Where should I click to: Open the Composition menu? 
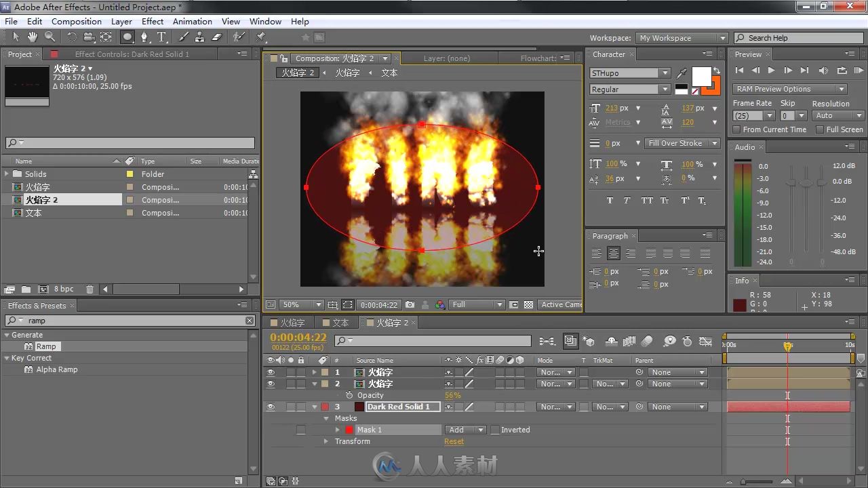point(76,21)
